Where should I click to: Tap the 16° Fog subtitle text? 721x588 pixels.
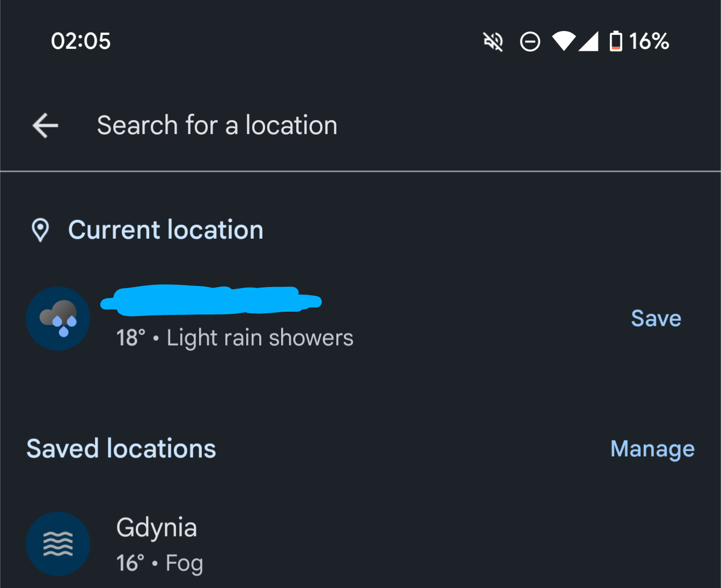(x=159, y=563)
